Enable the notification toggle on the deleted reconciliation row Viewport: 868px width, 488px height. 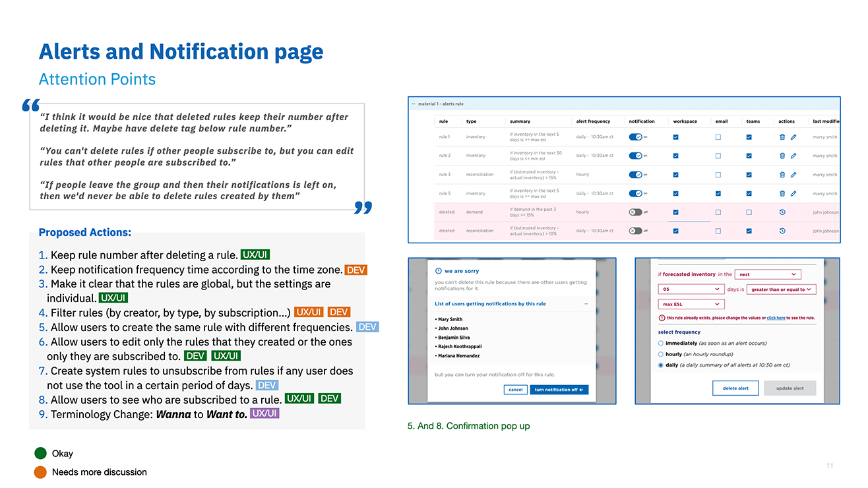click(636, 231)
